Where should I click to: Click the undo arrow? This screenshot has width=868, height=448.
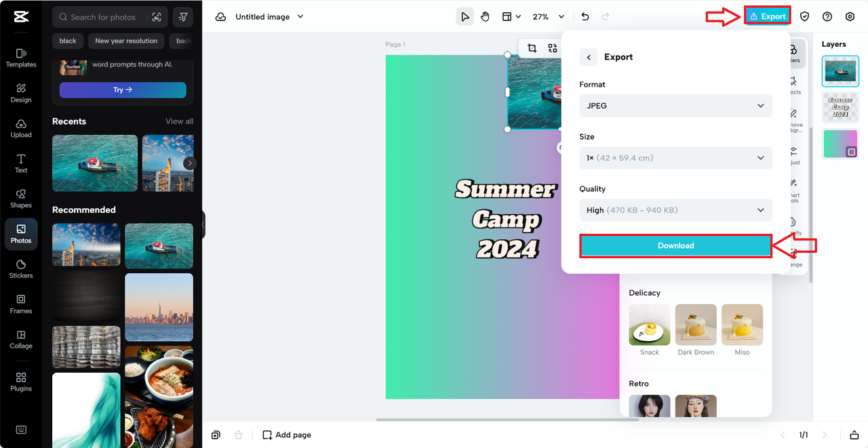pos(585,17)
